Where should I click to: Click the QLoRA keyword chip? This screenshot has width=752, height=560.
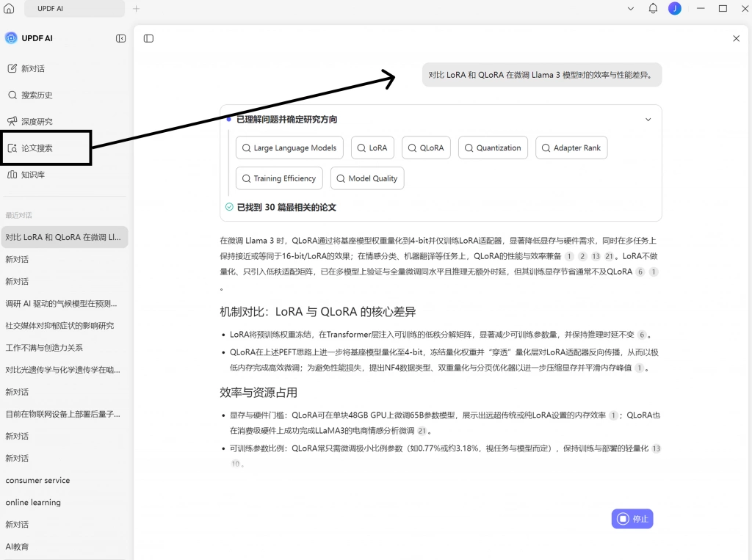click(x=427, y=148)
